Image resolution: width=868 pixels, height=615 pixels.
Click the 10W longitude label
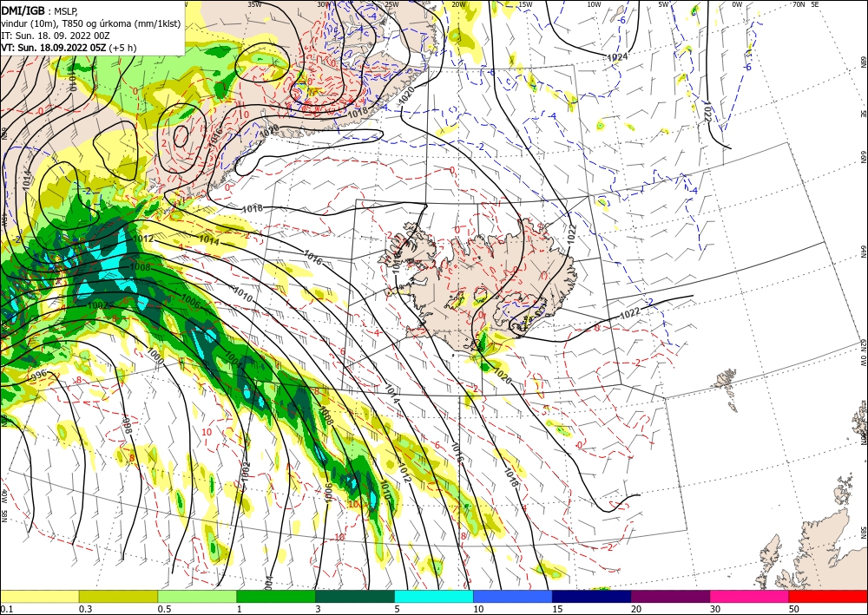pyautogui.click(x=594, y=4)
